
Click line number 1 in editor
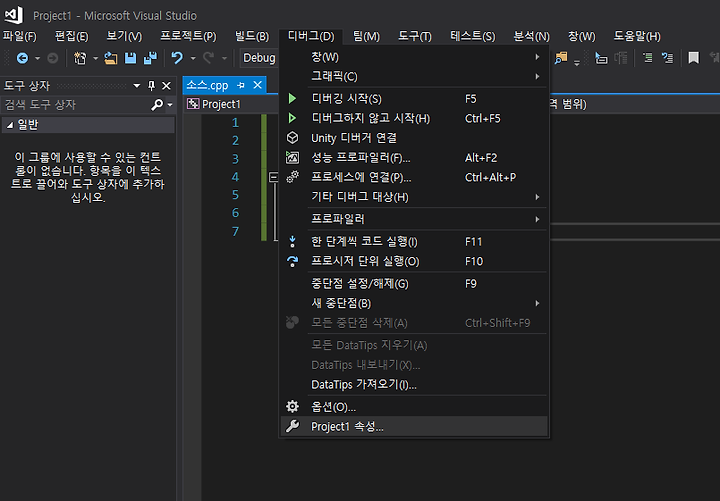[x=235, y=123]
